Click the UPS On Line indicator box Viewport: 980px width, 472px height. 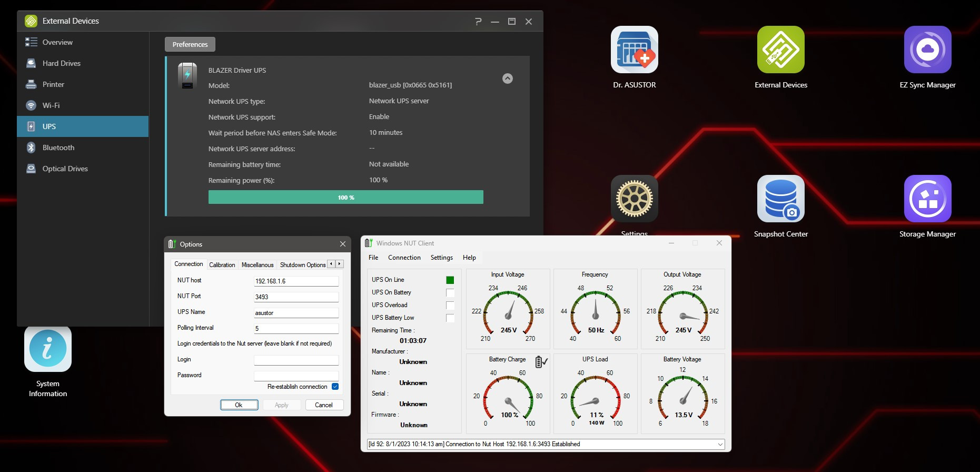point(450,280)
